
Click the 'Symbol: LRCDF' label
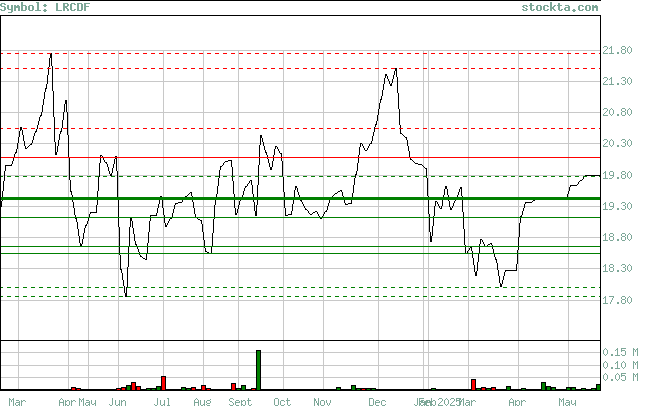[45, 7]
